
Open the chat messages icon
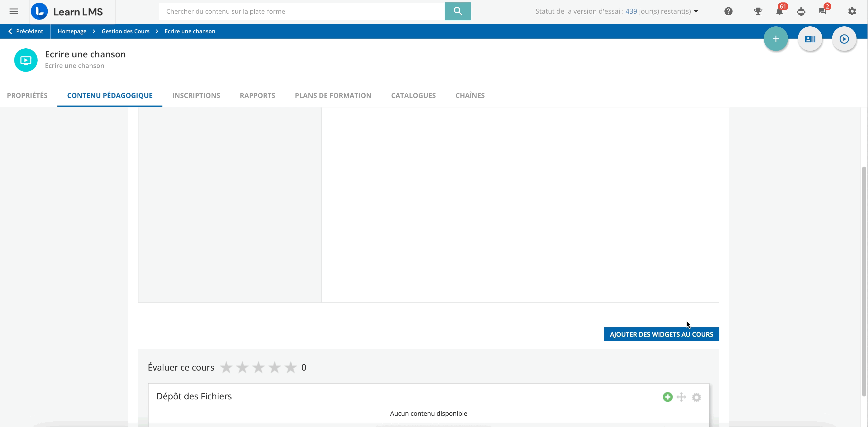(x=822, y=11)
